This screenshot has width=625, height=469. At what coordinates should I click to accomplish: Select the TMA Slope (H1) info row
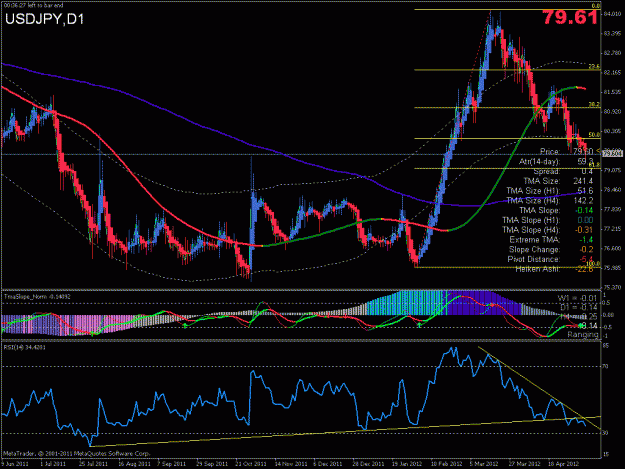tap(548, 220)
